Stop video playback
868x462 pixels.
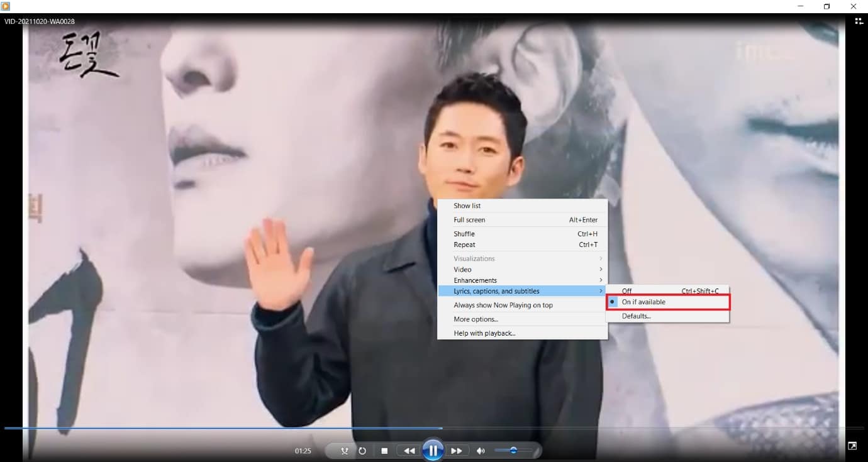tap(384, 450)
